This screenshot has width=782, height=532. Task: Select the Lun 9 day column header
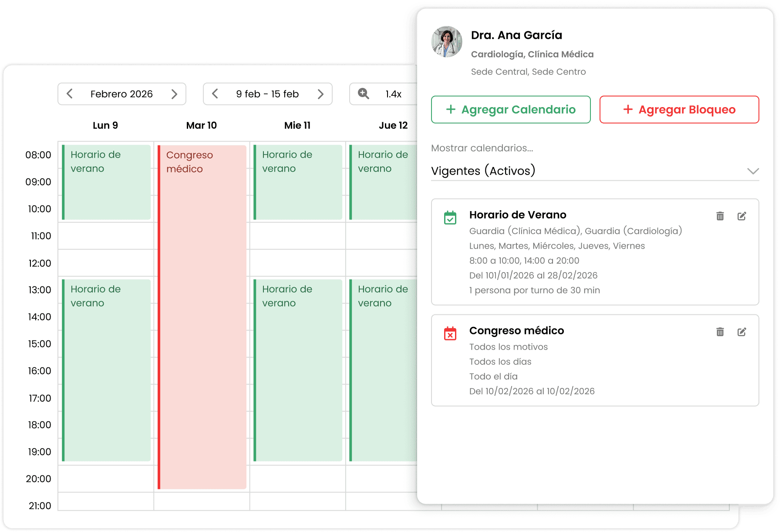coord(105,125)
